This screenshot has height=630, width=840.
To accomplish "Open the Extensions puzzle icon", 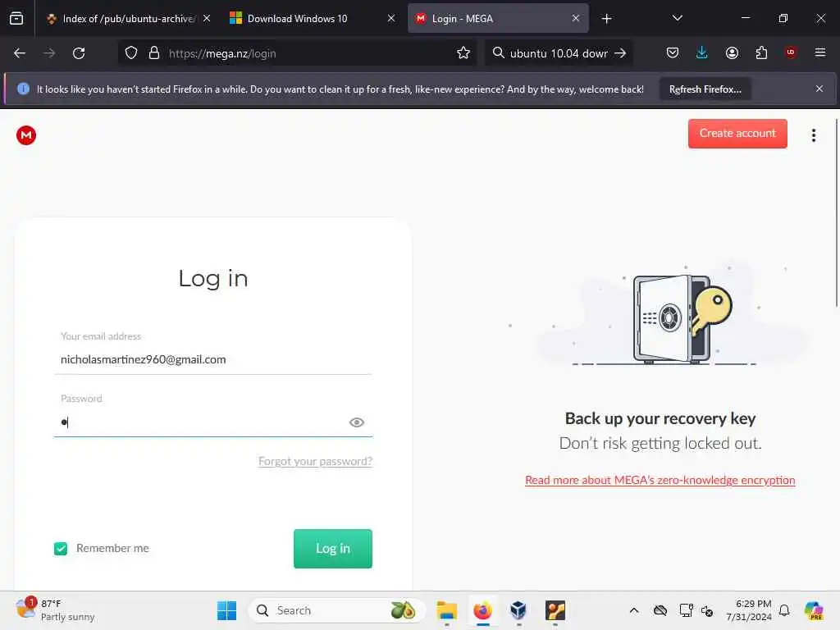I will 761,53.
